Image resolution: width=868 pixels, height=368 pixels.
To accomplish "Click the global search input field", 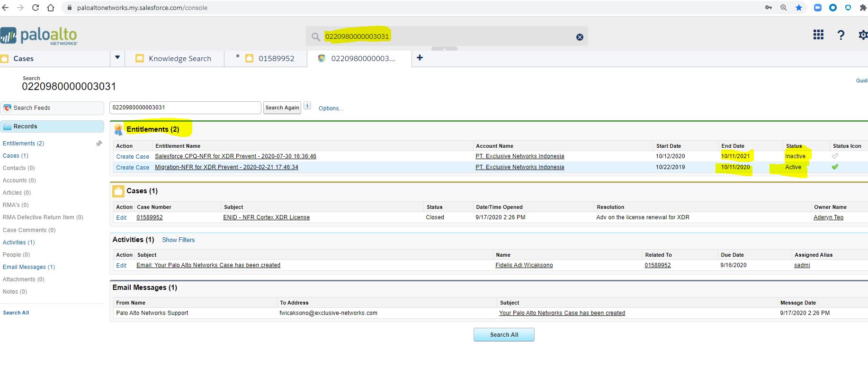I will [447, 36].
